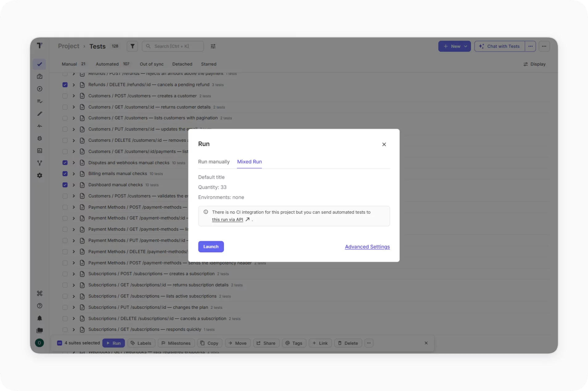Check Customers POST creates a customer
The height and width of the screenshot is (391, 588).
(65, 96)
